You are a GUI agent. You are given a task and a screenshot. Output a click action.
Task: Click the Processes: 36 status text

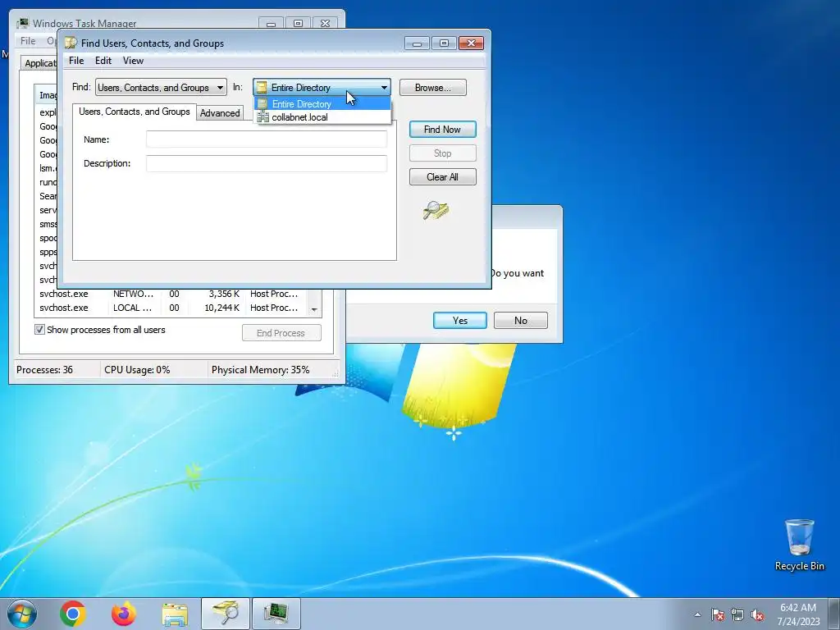click(x=44, y=370)
